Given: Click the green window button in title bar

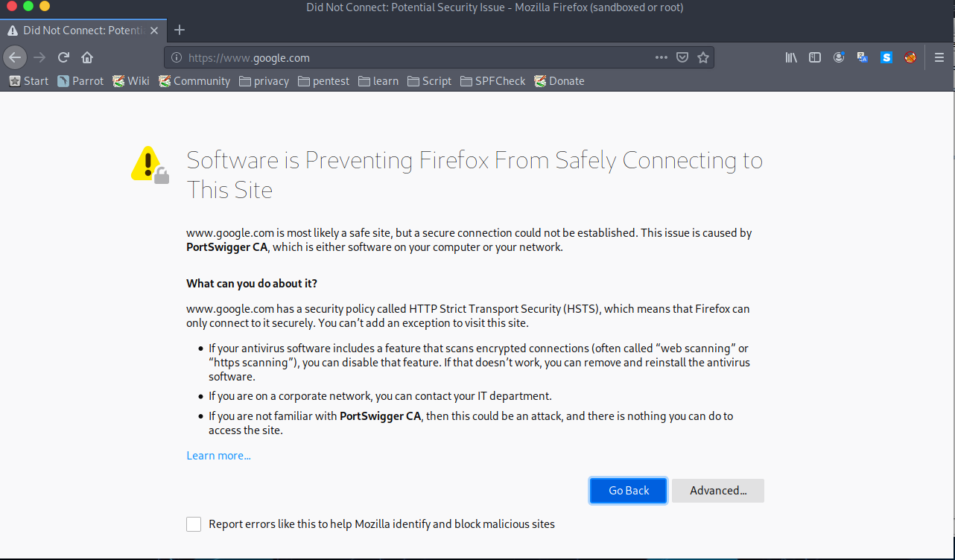Looking at the screenshot, I should click(x=28, y=6).
